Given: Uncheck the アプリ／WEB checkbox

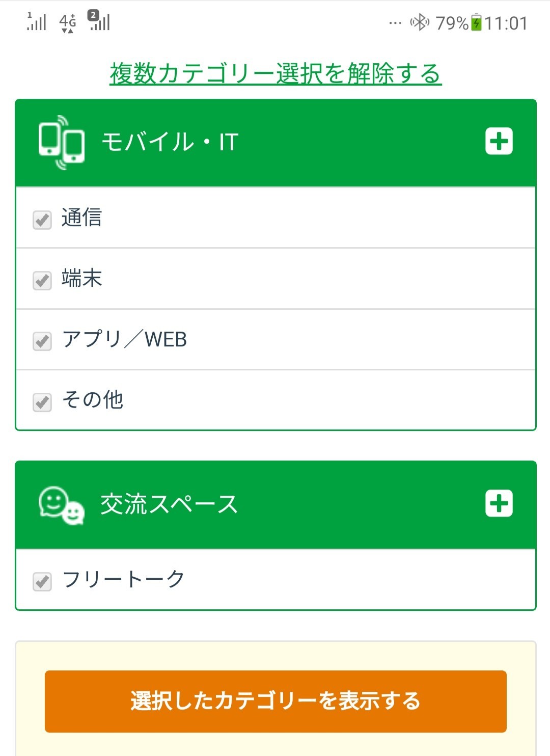Looking at the screenshot, I should coord(42,341).
